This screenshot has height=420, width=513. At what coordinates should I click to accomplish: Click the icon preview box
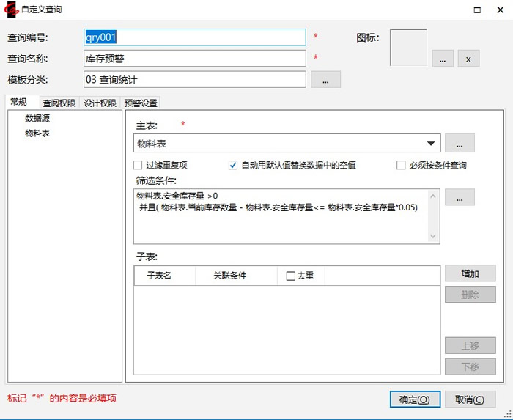(408, 48)
